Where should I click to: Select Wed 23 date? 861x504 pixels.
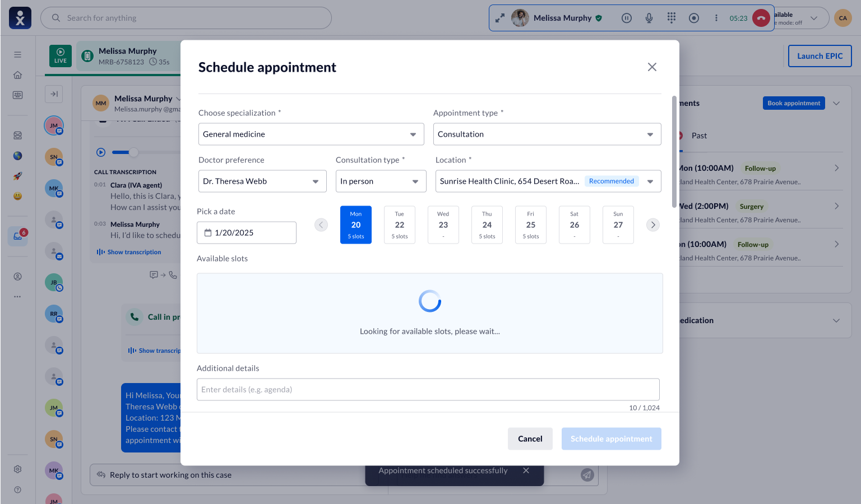443,225
